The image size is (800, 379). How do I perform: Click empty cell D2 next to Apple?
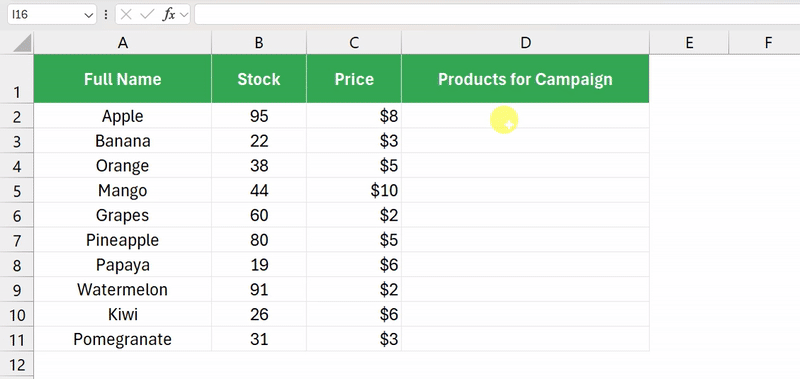click(x=526, y=116)
